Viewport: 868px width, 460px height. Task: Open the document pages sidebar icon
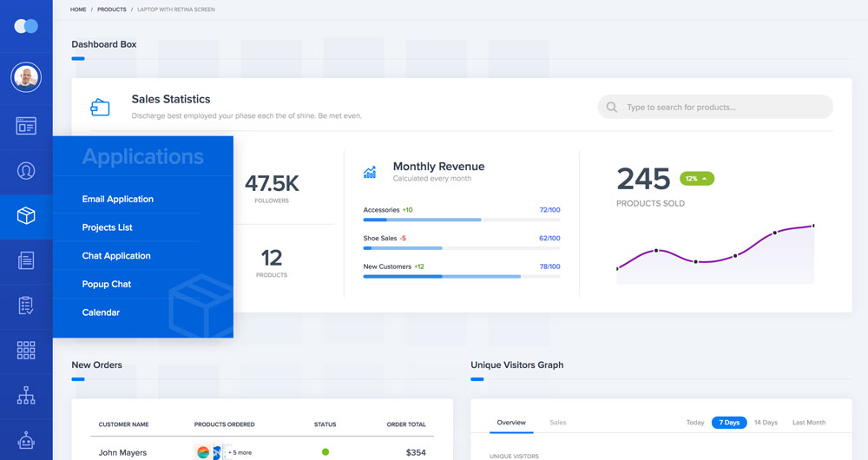(x=26, y=260)
